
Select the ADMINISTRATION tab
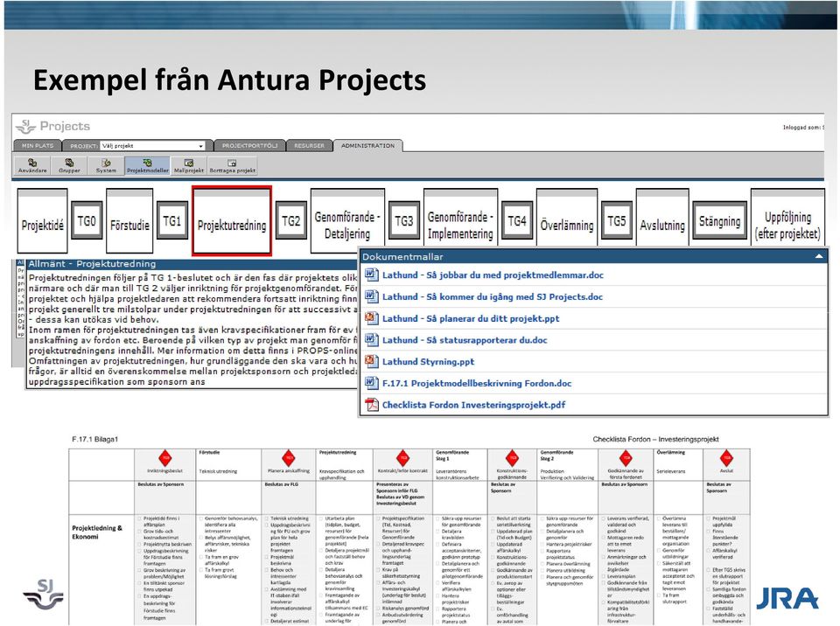coord(367,146)
